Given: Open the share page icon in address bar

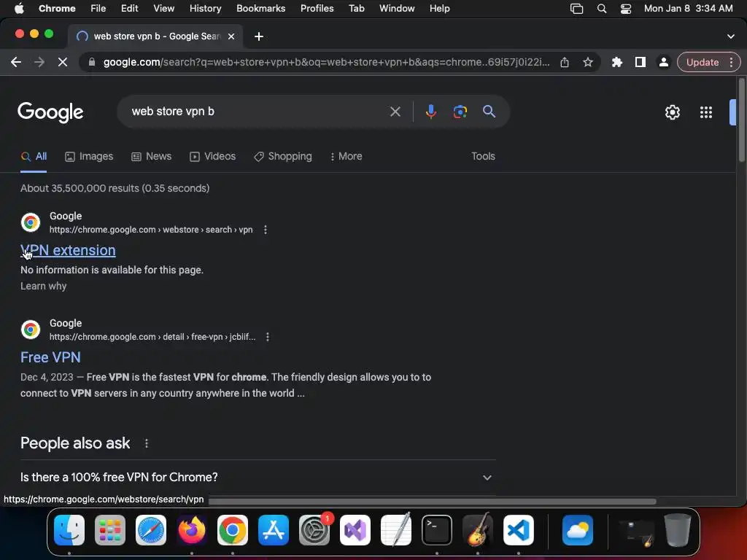Looking at the screenshot, I should pyautogui.click(x=565, y=62).
